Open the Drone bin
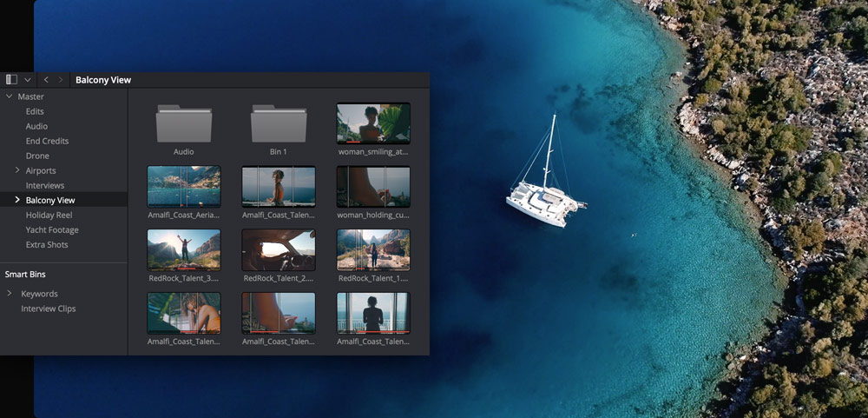 (x=37, y=156)
